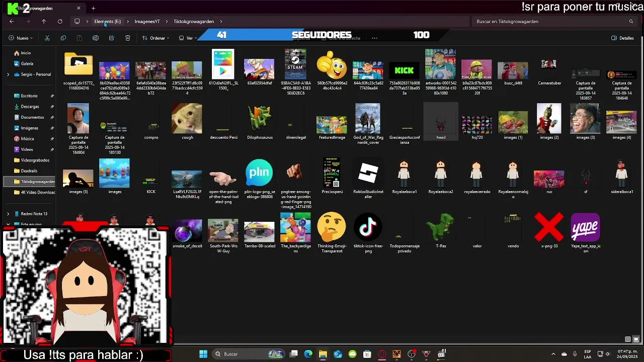Open Documentos in the sidebar
This screenshot has height=362, width=644.
coord(32,117)
